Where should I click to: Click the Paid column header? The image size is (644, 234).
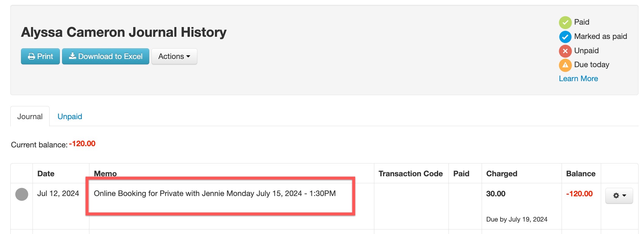coord(461,174)
